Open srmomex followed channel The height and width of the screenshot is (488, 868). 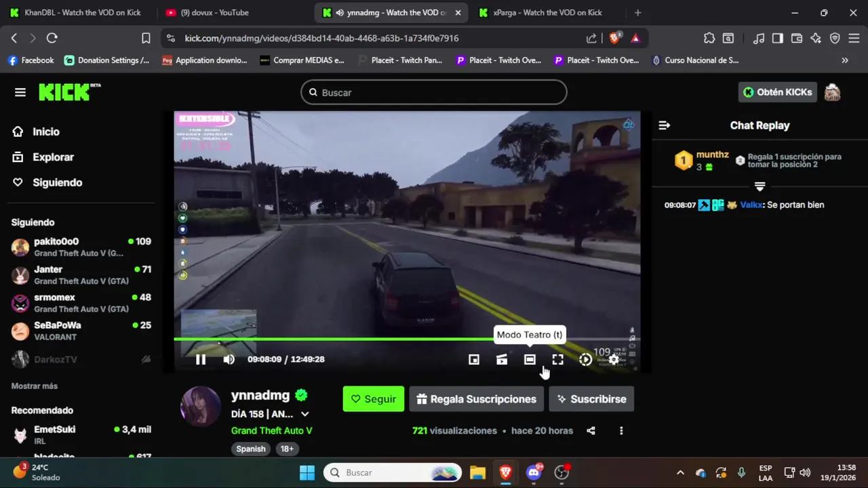click(x=81, y=303)
